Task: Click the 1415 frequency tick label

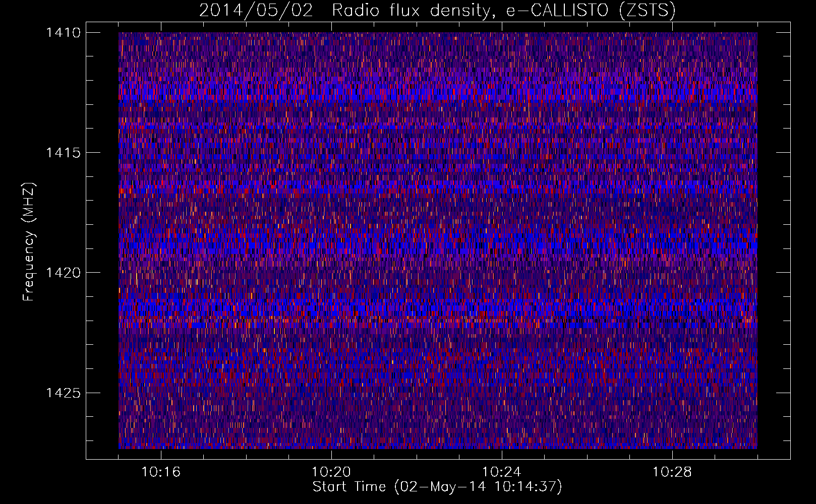Action: [x=63, y=153]
